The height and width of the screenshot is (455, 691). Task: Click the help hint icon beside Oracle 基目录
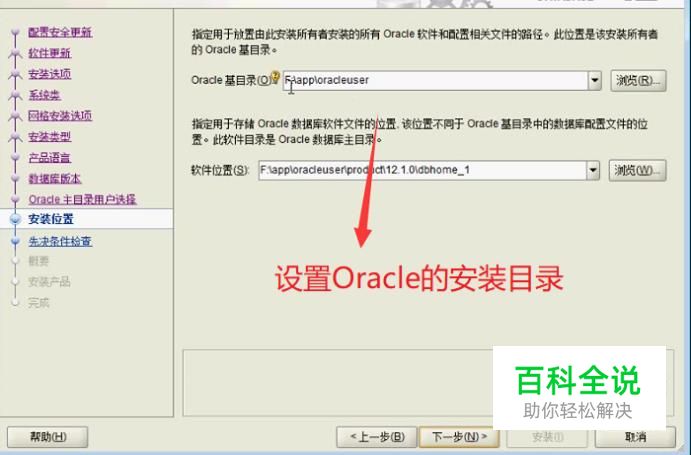pyautogui.click(x=275, y=77)
